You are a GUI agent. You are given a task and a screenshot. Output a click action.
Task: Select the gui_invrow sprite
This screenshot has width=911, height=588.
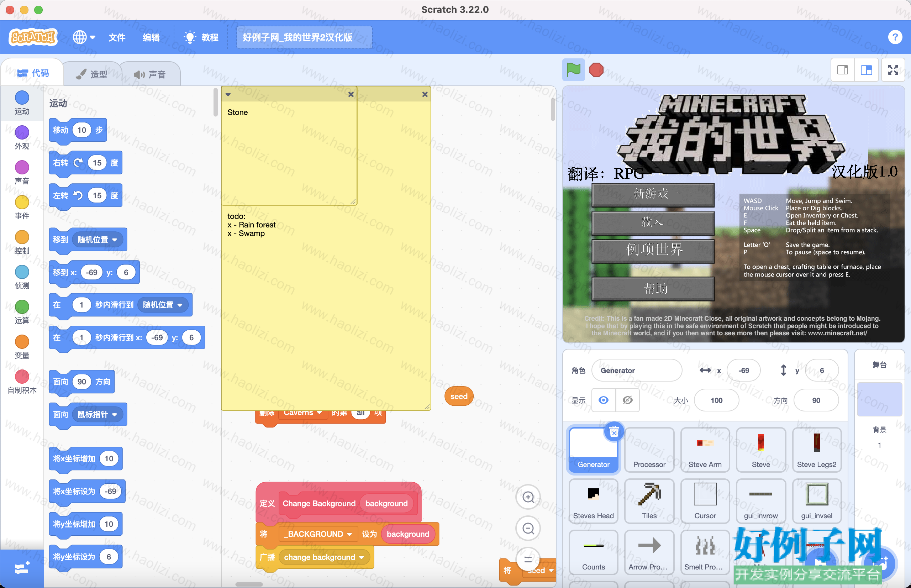(760, 501)
